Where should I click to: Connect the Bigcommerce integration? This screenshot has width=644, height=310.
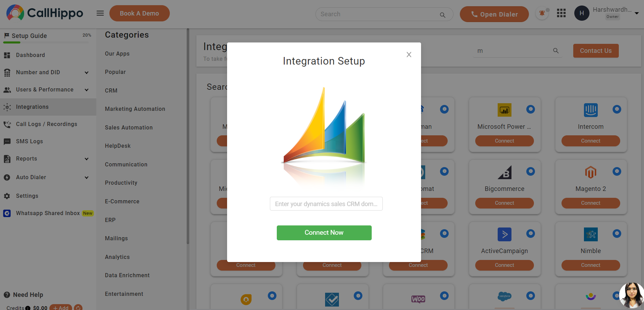point(505,203)
